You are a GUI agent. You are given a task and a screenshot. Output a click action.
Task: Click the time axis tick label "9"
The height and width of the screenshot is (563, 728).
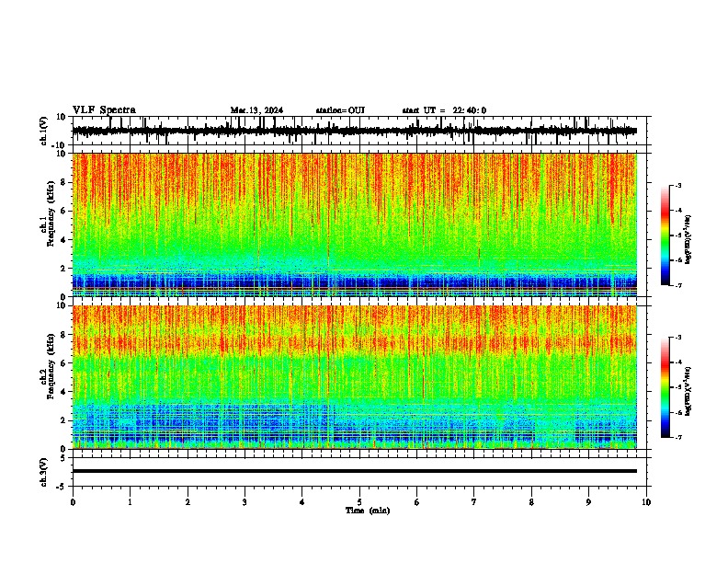pos(589,502)
